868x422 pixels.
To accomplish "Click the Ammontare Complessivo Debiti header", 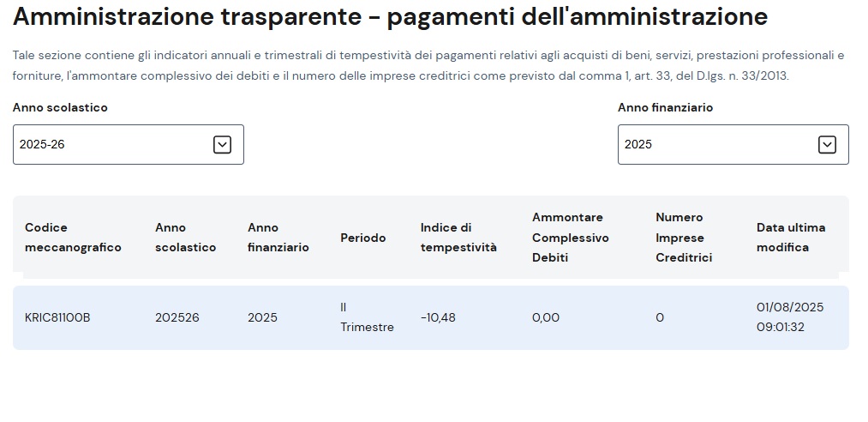I will (x=570, y=238).
